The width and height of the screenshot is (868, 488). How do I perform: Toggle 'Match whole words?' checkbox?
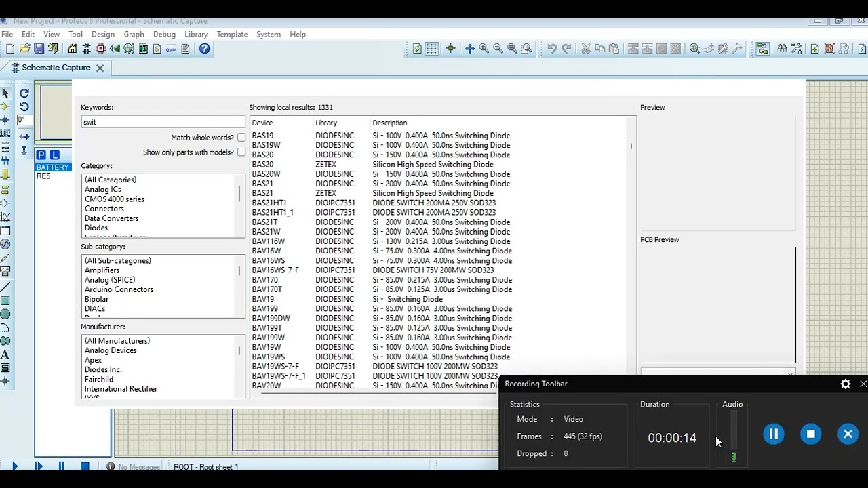point(241,138)
